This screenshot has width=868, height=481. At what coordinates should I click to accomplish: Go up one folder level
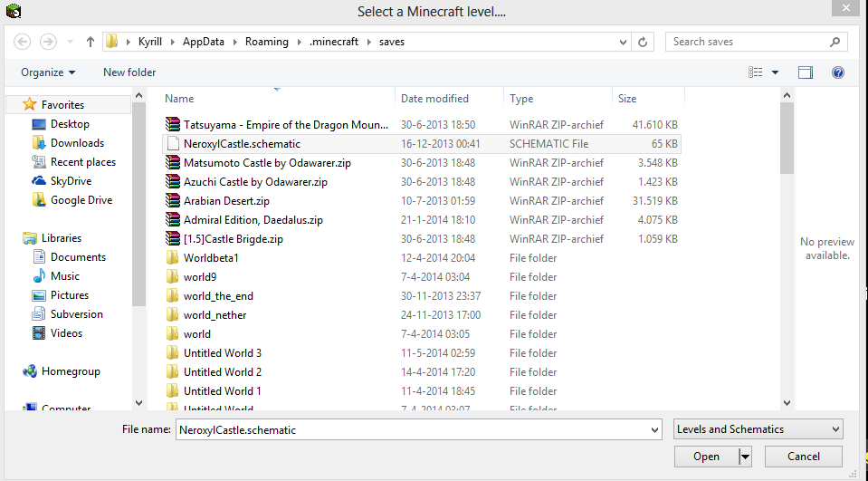91,42
